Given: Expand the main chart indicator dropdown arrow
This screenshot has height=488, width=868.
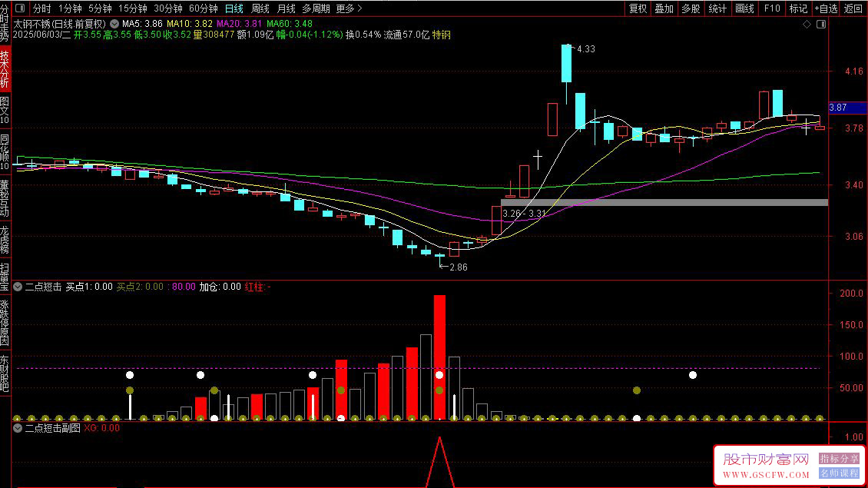Looking at the screenshot, I should pos(114,24).
